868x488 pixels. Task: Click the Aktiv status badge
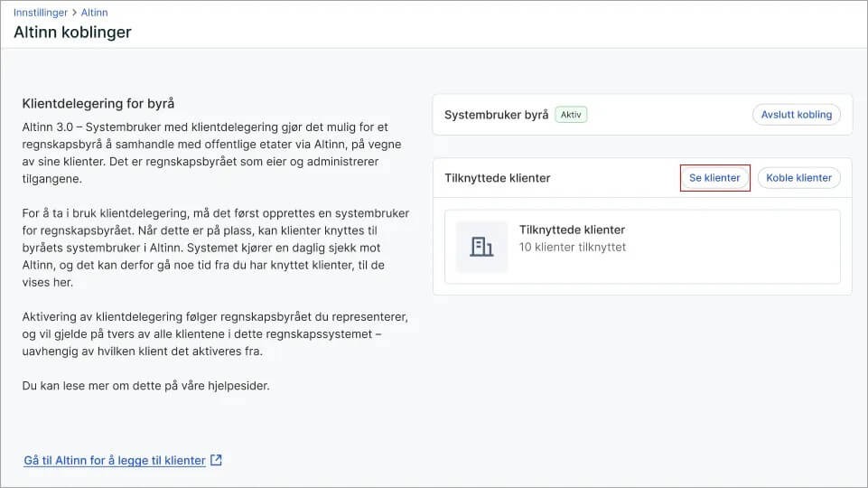pos(571,115)
